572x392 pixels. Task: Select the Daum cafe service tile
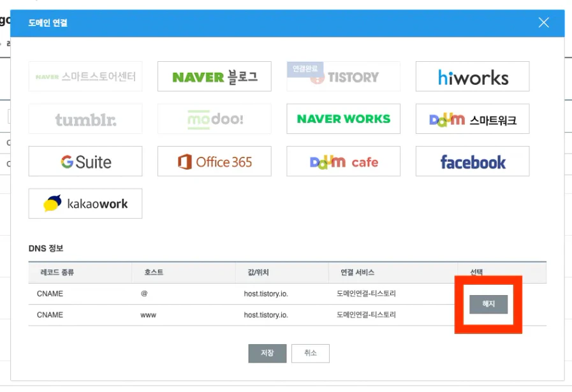coord(343,161)
